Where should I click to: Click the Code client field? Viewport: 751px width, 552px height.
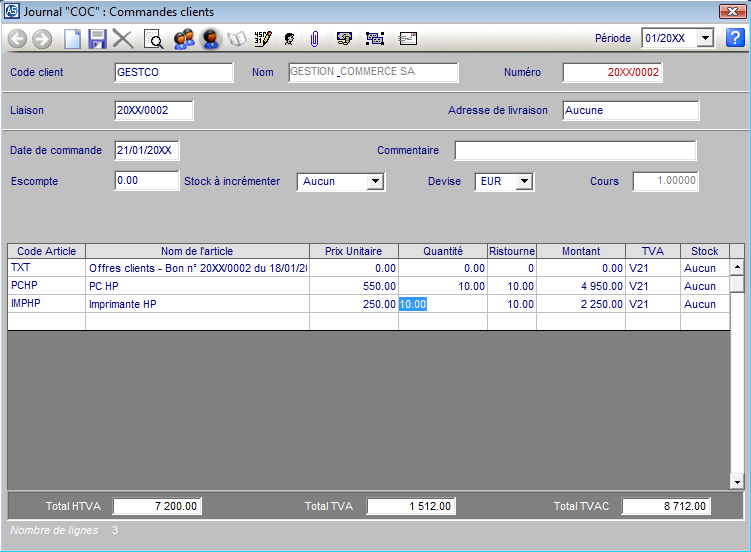174,73
